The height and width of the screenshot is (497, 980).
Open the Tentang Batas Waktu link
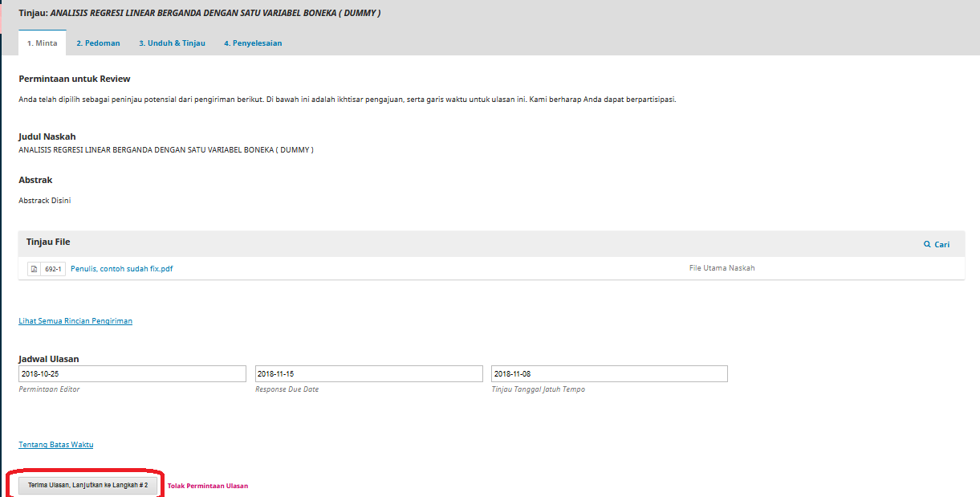[56, 445]
